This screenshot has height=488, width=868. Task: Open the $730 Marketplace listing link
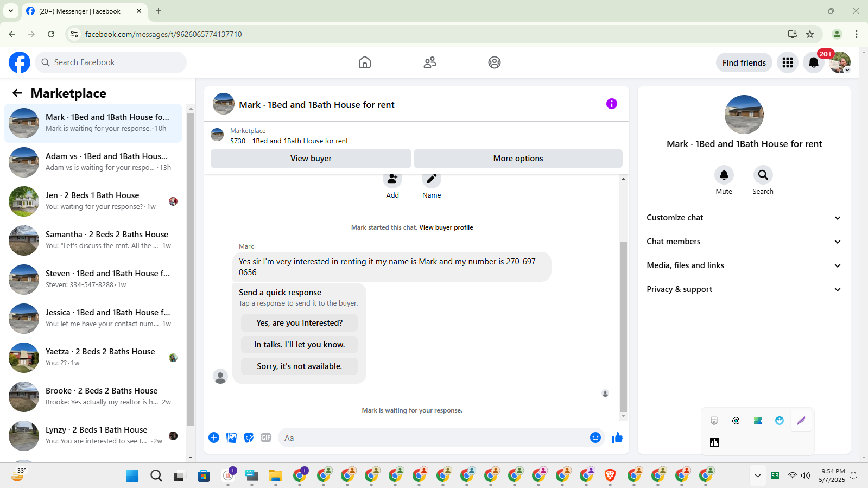289,141
